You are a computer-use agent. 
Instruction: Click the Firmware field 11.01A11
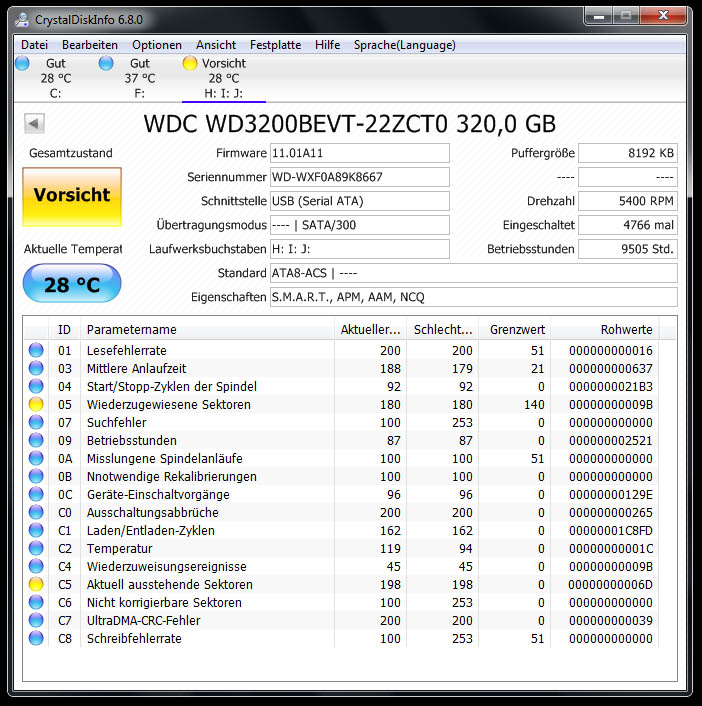[359, 153]
